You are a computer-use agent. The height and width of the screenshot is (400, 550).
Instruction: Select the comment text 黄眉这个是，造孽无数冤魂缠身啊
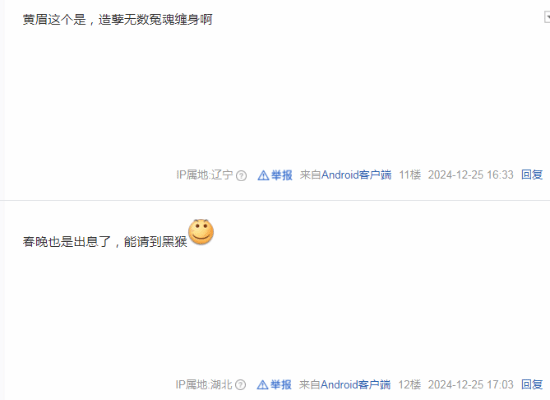(118, 19)
